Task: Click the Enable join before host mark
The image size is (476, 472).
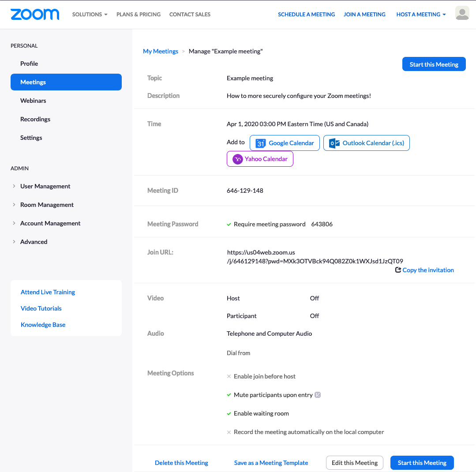Action: 229,376
